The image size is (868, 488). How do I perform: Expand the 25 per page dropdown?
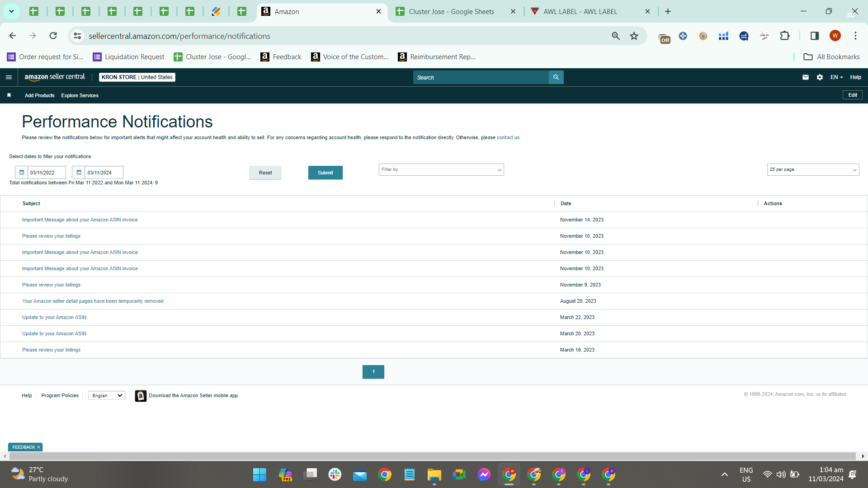tap(813, 169)
